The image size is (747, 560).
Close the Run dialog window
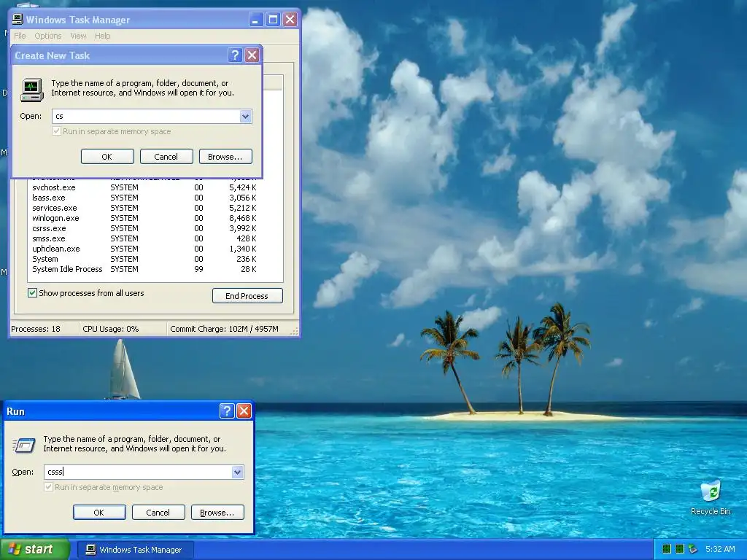[244, 411]
